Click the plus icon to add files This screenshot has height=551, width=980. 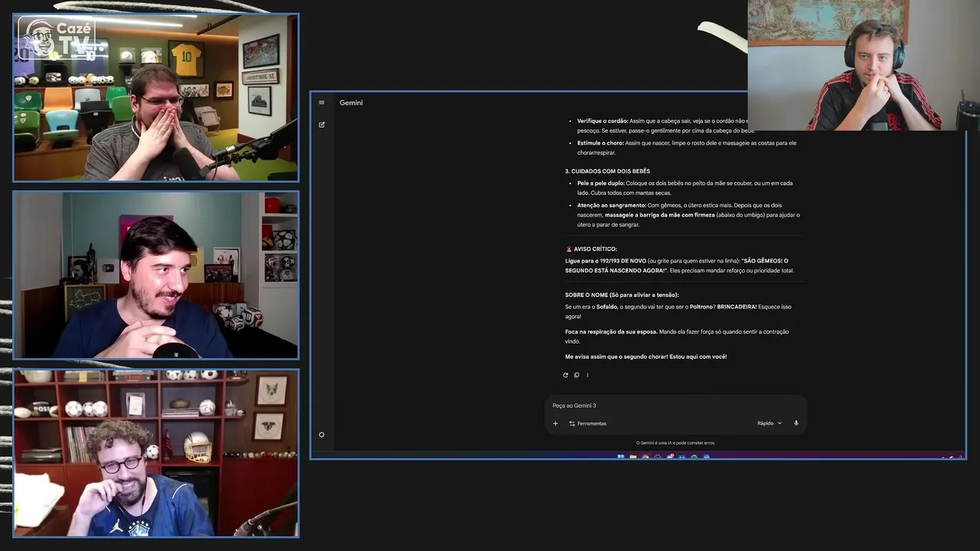556,423
